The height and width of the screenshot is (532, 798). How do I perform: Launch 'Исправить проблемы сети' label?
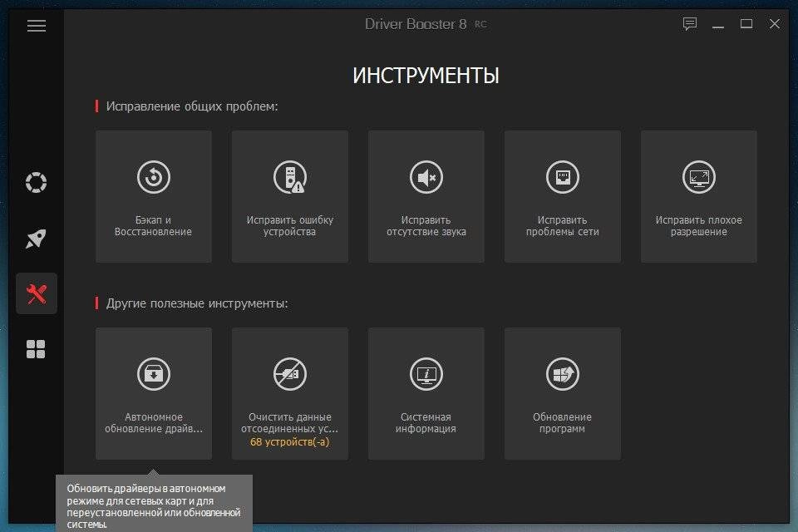pos(563,225)
